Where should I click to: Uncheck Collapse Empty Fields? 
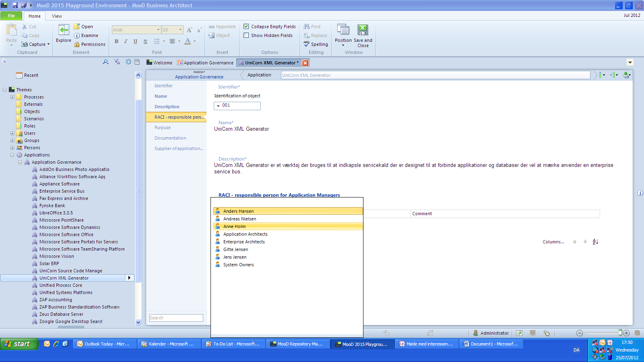[246, 27]
